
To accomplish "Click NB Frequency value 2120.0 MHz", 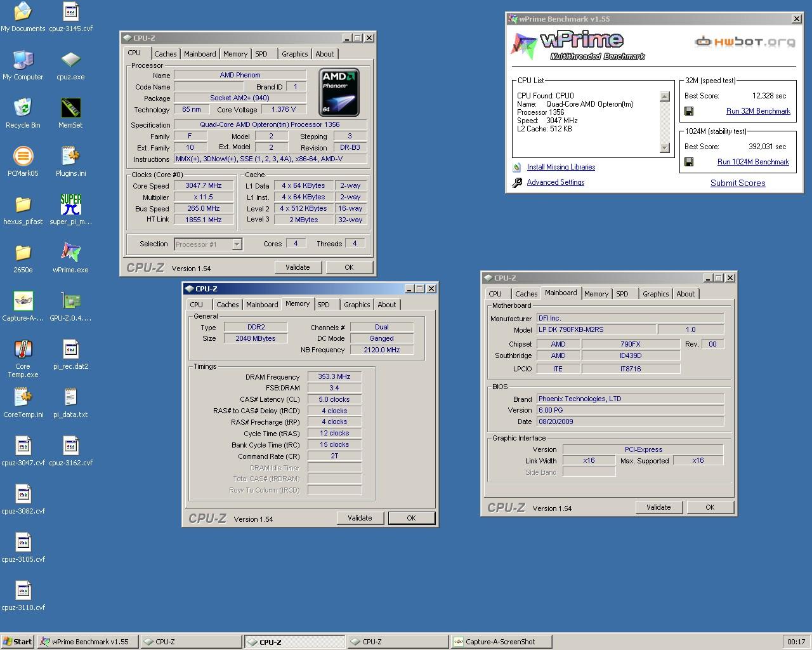I will 382,350.
